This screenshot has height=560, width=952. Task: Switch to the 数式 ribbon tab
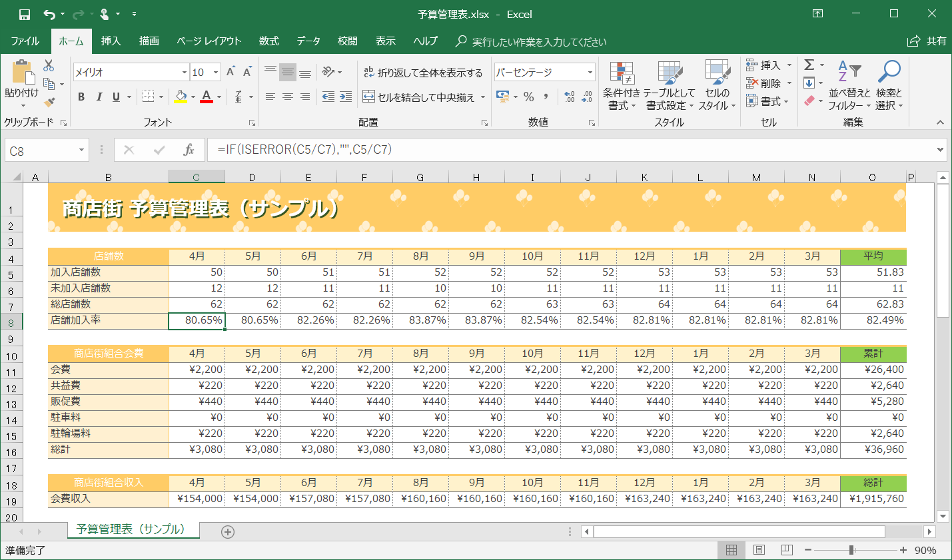pos(268,41)
